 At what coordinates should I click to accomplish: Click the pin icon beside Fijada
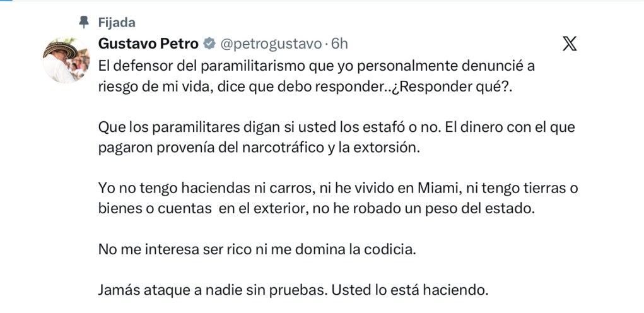pyautogui.click(x=83, y=21)
